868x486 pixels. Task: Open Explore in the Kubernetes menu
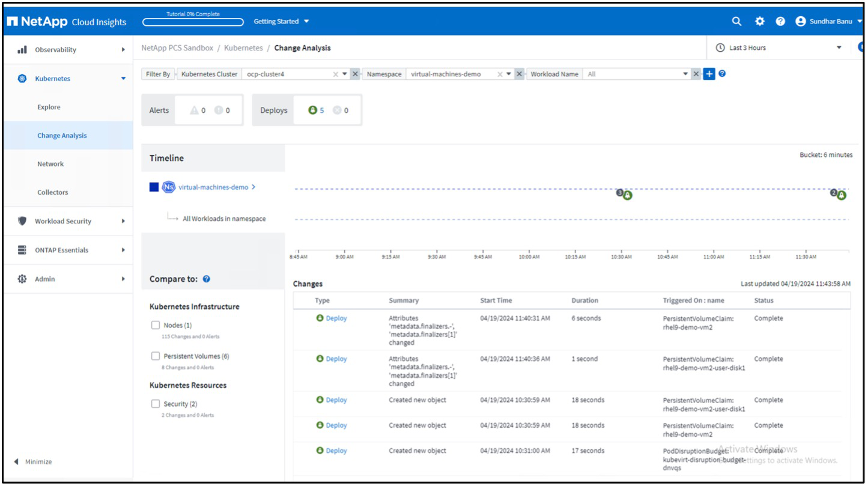(49, 107)
